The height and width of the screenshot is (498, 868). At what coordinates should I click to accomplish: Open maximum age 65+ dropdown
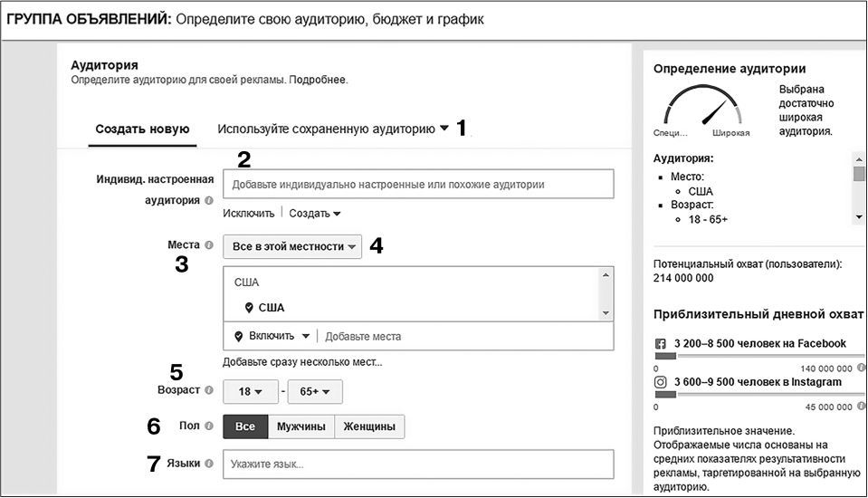[315, 392]
